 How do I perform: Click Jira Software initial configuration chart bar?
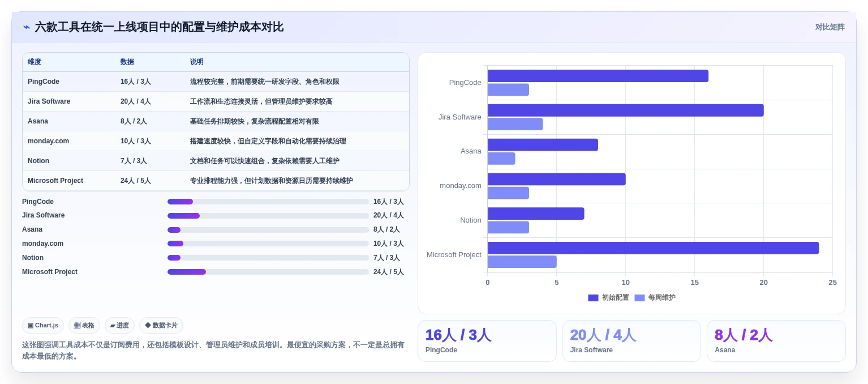click(x=626, y=110)
